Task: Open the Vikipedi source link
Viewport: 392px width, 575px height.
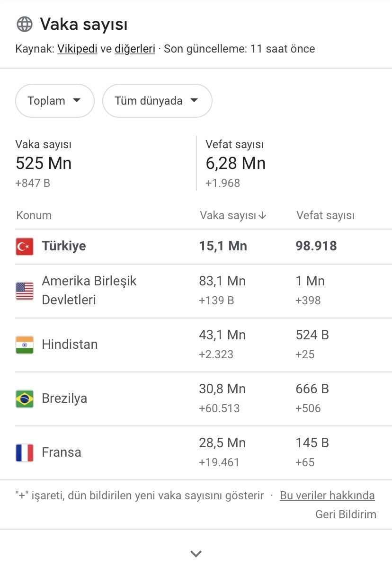Action: [x=78, y=49]
